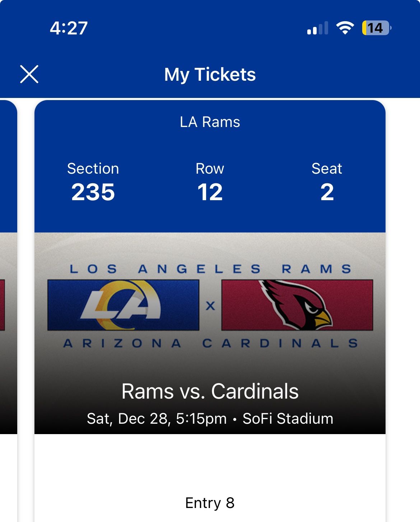Image resolution: width=420 pixels, height=522 pixels.
Task: Tap the small x between team logos
Action: pos(210,306)
